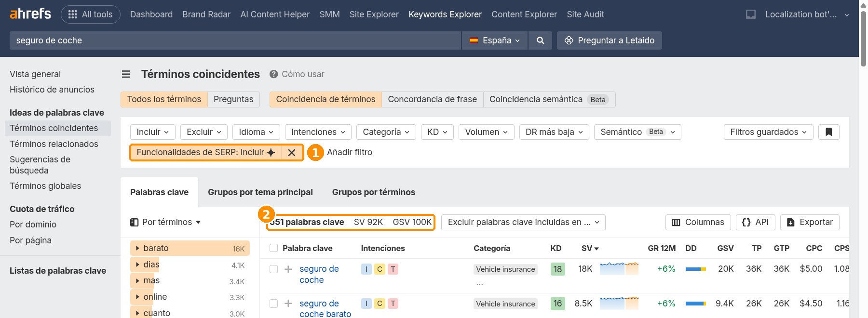Screen dimensions: 868x318
Task: Add seguro de coche to list with plus
Action: (288, 269)
